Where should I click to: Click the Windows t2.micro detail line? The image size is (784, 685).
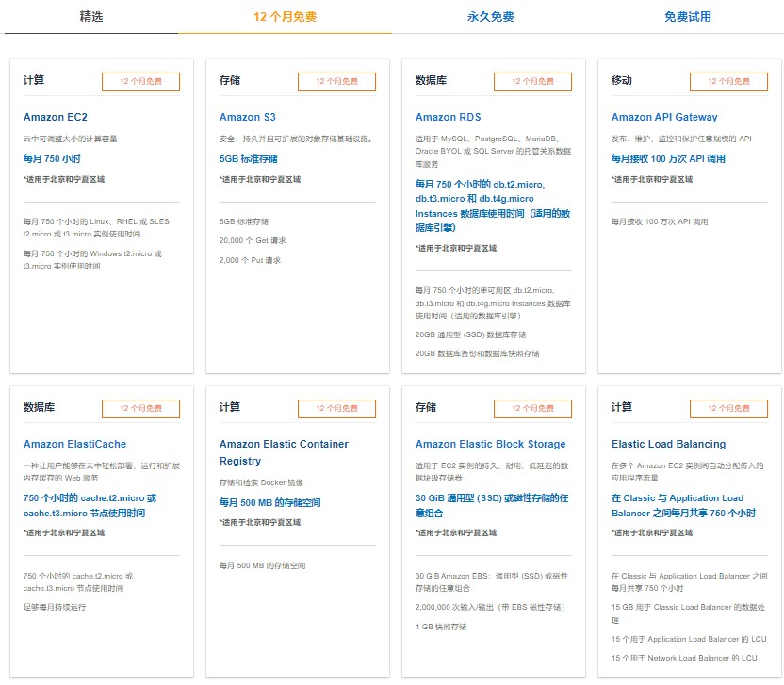[92, 259]
